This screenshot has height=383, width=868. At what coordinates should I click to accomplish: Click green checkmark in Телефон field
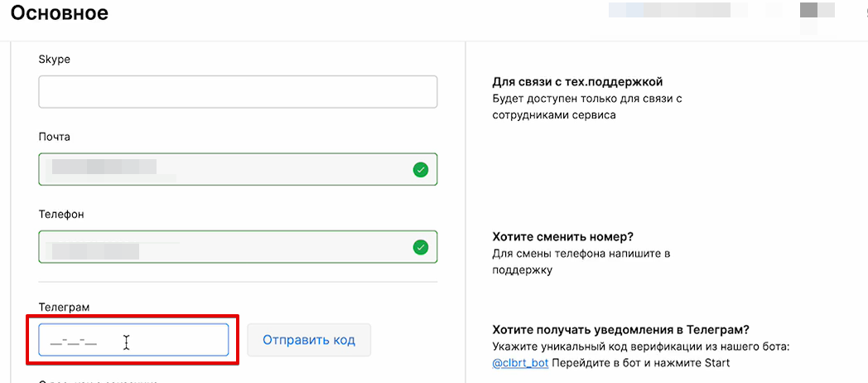point(421,247)
